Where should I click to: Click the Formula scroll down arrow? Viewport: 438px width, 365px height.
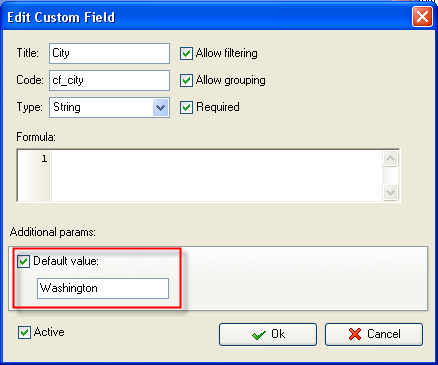click(x=390, y=192)
